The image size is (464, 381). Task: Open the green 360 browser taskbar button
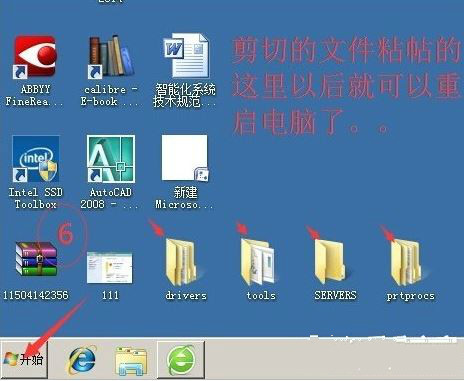(181, 360)
